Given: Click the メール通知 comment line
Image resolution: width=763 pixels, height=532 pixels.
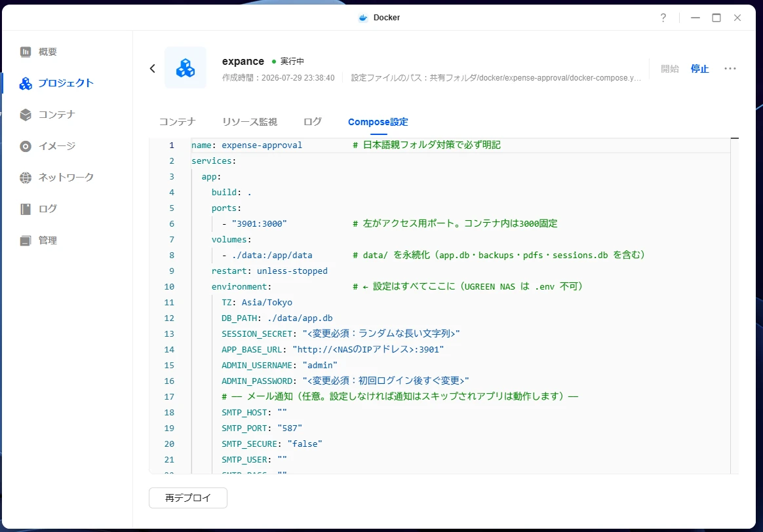Looking at the screenshot, I should click(400, 397).
